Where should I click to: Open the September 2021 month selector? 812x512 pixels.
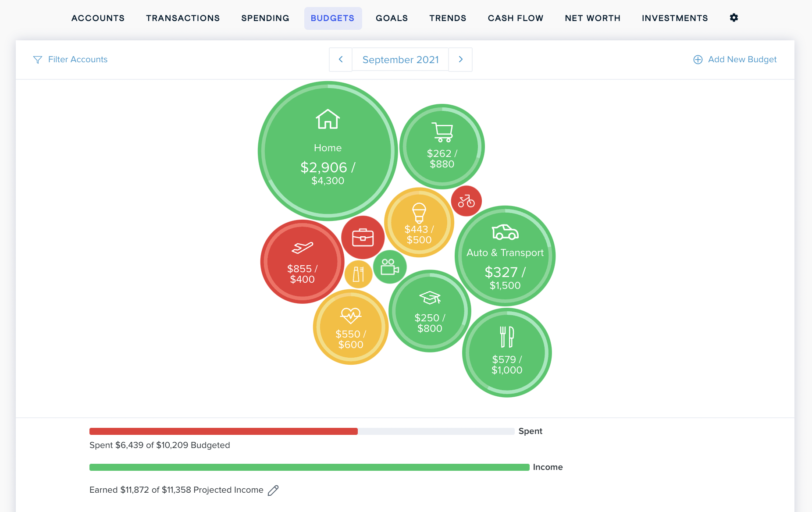[x=400, y=60]
